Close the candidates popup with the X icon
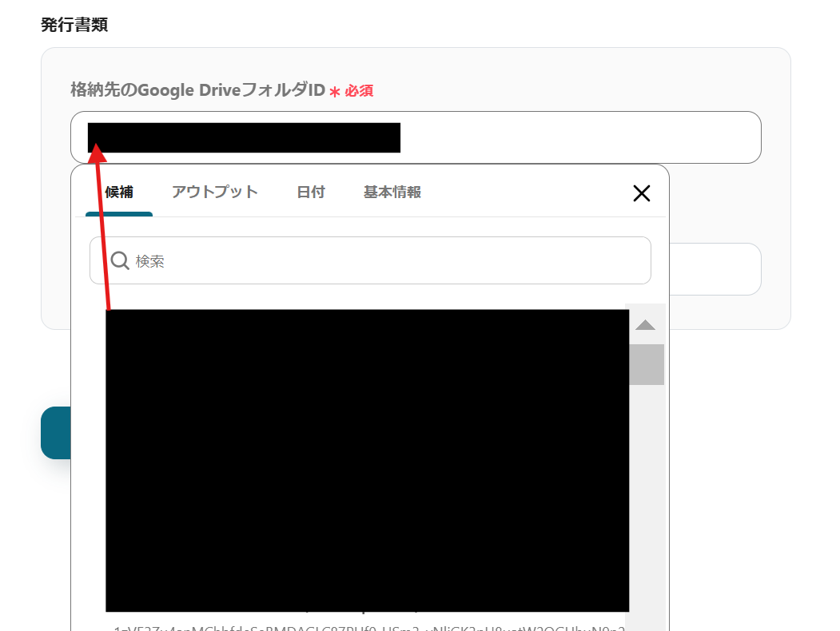840x631 pixels. [641, 193]
